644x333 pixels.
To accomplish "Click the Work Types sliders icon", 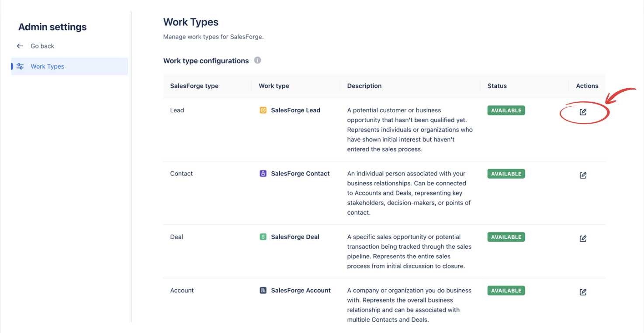I will [x=20, y=66].
